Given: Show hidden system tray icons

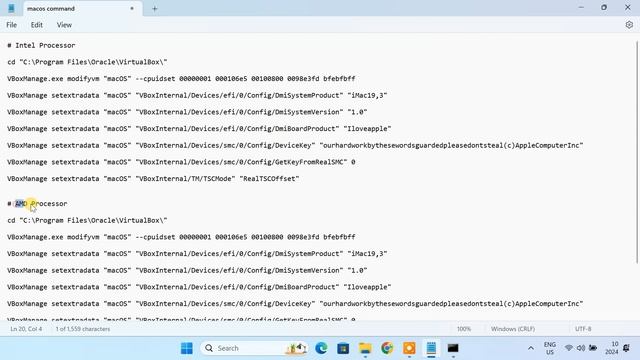Looking at the screenshot, I should 531,348.
